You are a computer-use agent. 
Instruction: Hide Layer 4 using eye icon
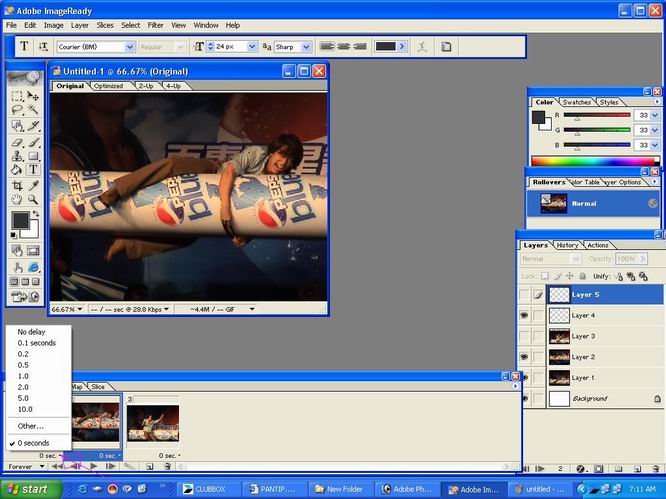(525, 316)
